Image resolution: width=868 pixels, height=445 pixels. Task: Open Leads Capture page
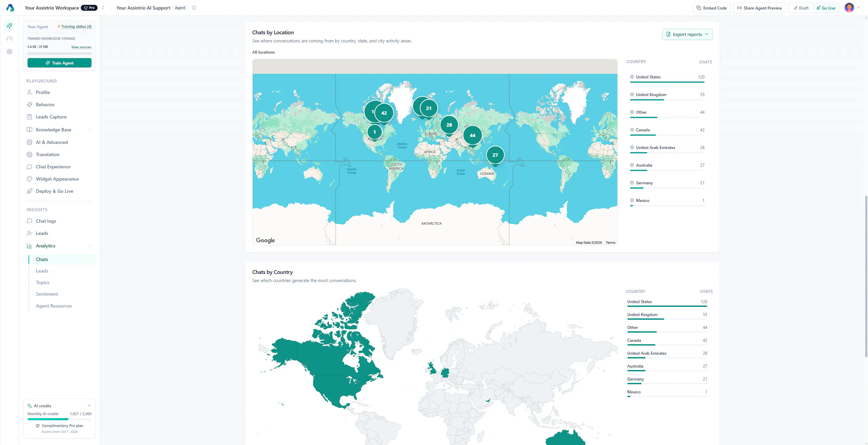click(x=59, y=117)
